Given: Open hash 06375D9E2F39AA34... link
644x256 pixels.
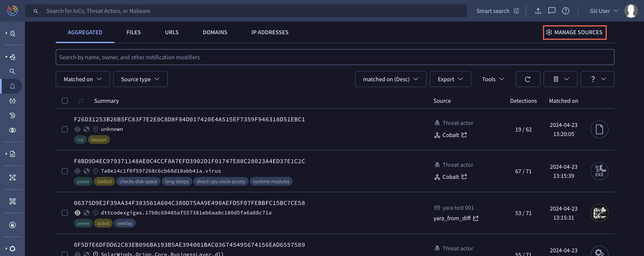Looking at the screenshot, I should 189,203.
